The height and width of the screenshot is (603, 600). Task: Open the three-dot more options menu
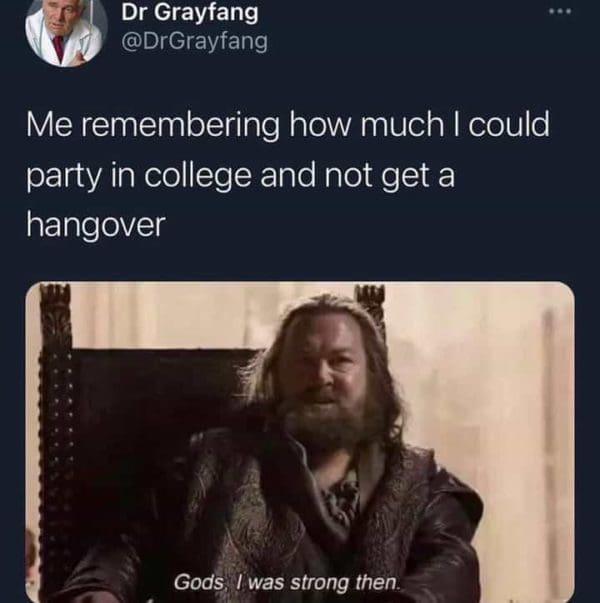(x=561, y=12)
